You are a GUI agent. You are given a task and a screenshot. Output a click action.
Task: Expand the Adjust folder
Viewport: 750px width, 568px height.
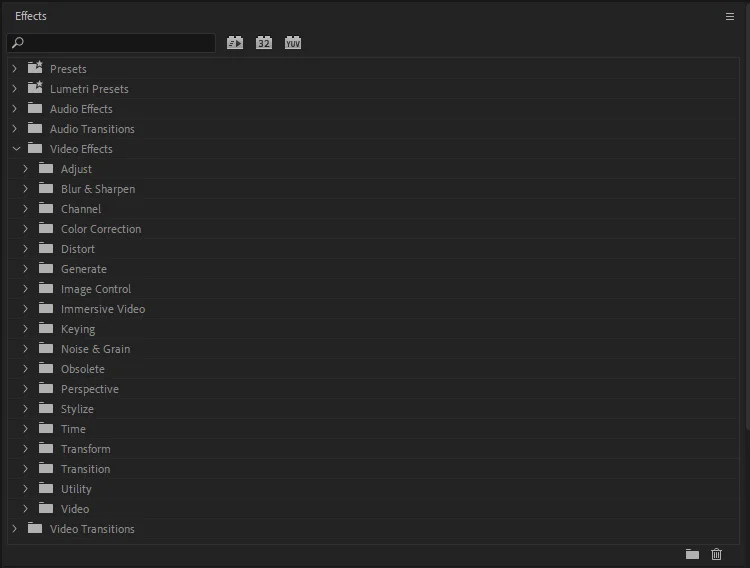click(26, 169)
